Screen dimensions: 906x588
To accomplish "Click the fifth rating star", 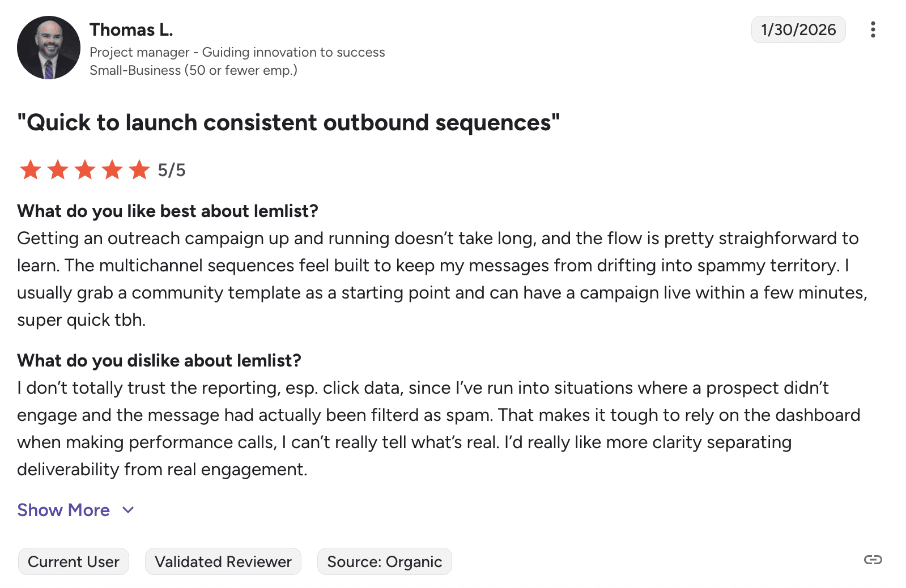I will (139, 170).
